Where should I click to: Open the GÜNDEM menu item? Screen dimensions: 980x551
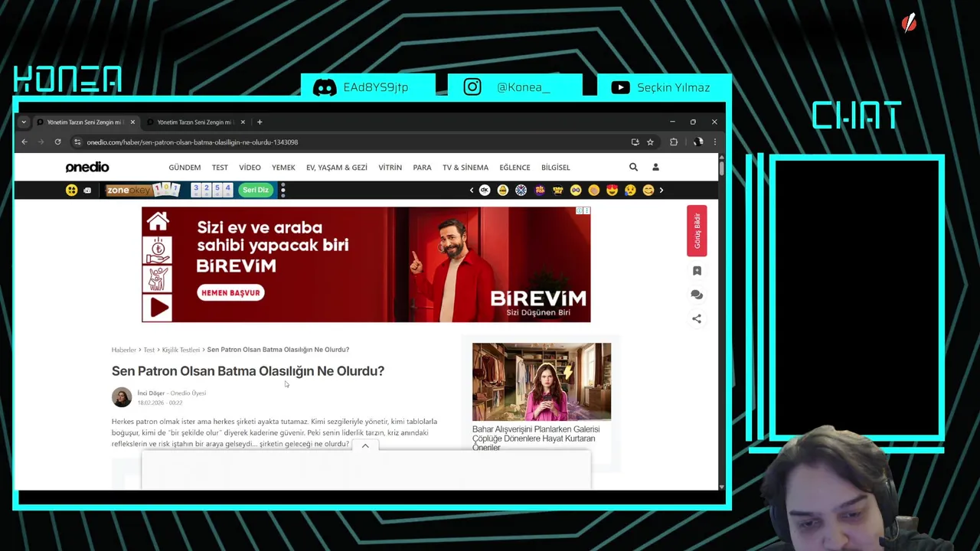(185, 168)
